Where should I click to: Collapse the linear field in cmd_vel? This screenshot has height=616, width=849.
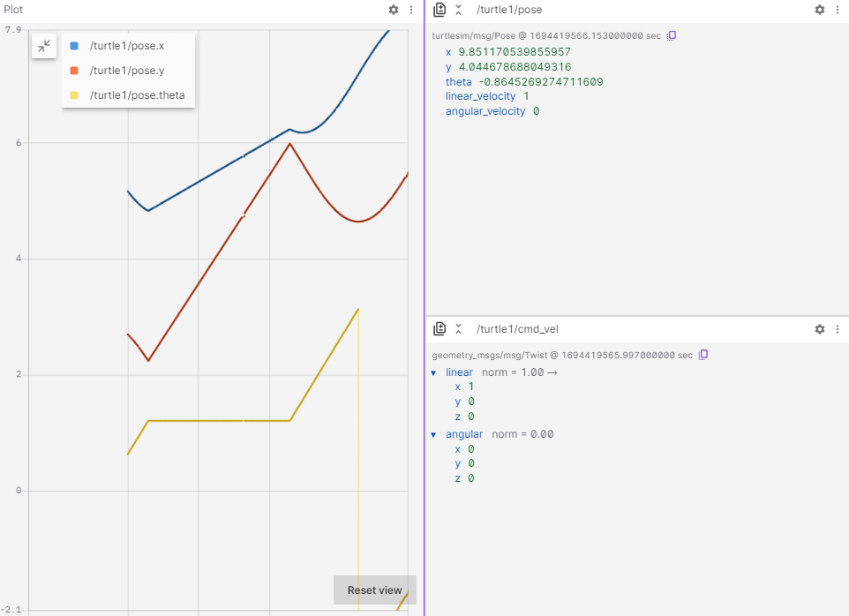433,372
